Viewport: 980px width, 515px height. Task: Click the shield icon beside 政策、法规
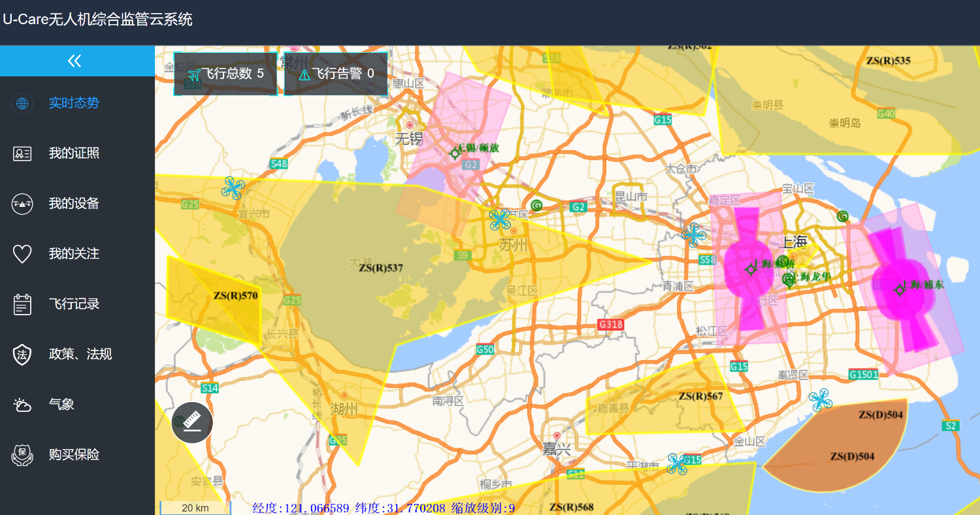pos(22,354)
